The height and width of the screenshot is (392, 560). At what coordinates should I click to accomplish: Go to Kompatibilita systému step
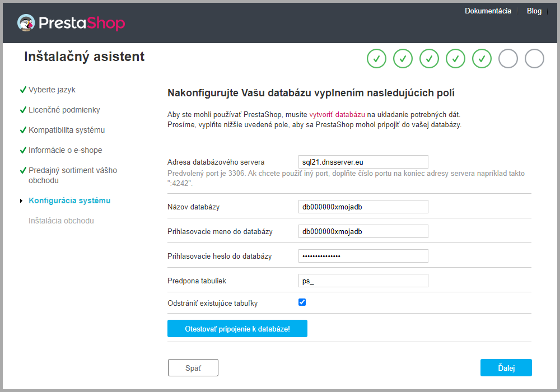click(x=67, y=130)
